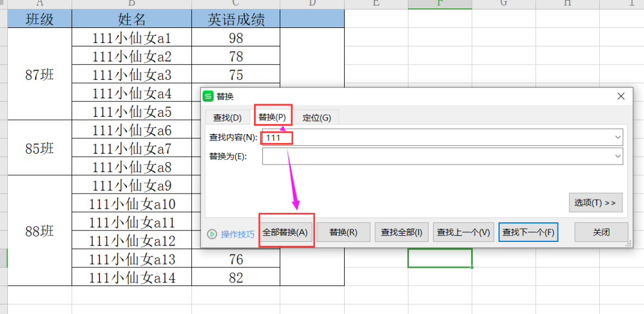Click 查找下一个(F) button
The width and height of the screenshot is (644, 314).
pyautogui.click(x=528, y=232)
